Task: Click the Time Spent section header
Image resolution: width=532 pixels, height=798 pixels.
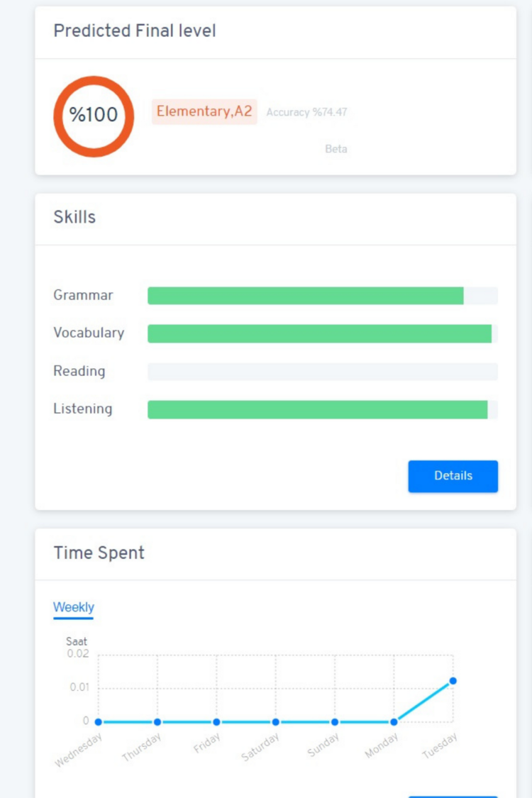Action: [x=100, y=553]
